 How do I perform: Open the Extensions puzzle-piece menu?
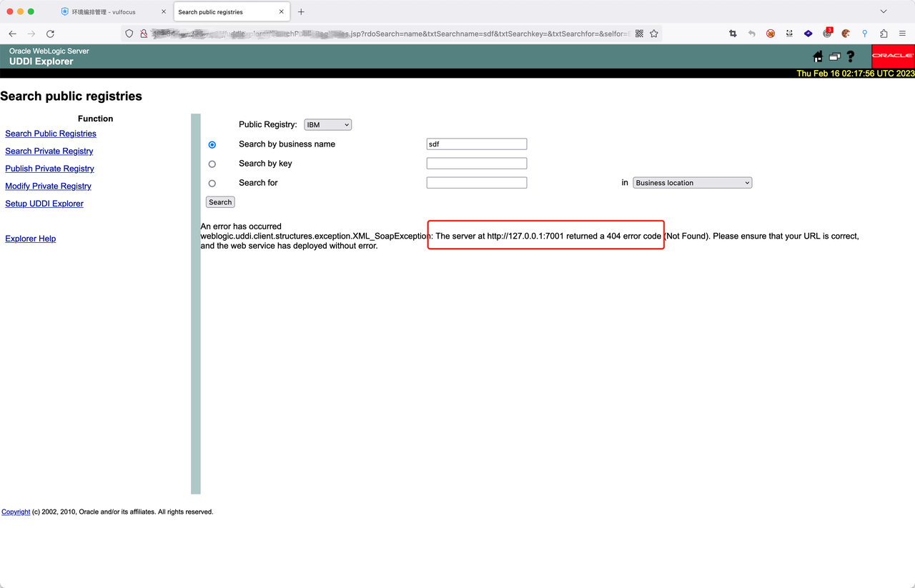[884, 34]
